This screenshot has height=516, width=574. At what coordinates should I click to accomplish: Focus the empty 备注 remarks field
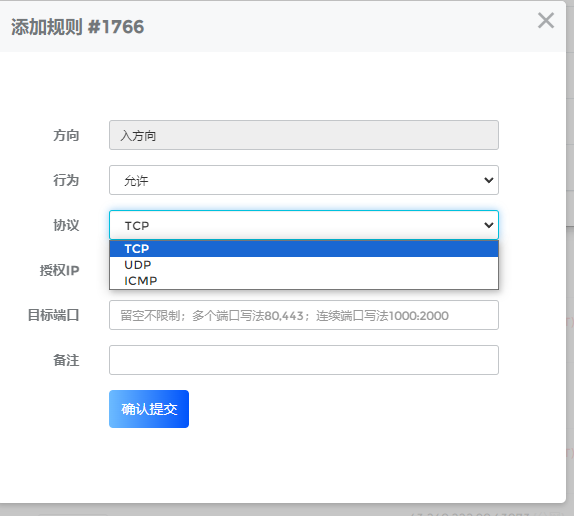[304, 360]
